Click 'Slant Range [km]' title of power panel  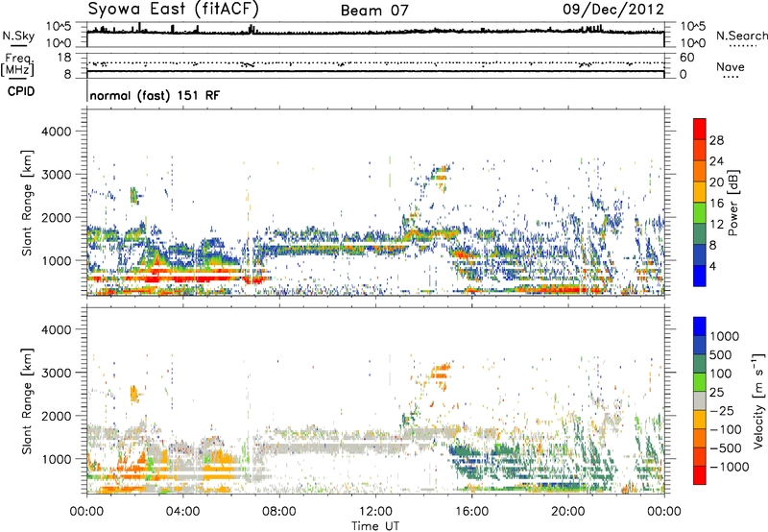click(27, 203)
